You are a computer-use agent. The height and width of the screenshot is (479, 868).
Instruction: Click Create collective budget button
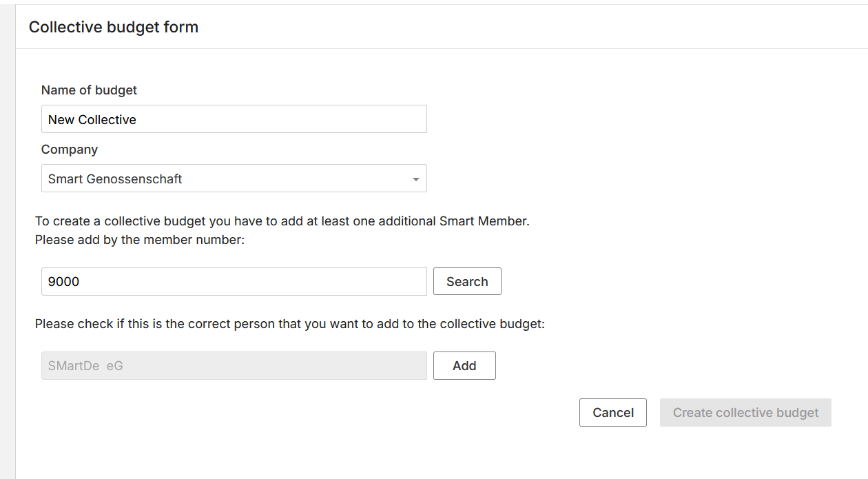coord(745,413)
